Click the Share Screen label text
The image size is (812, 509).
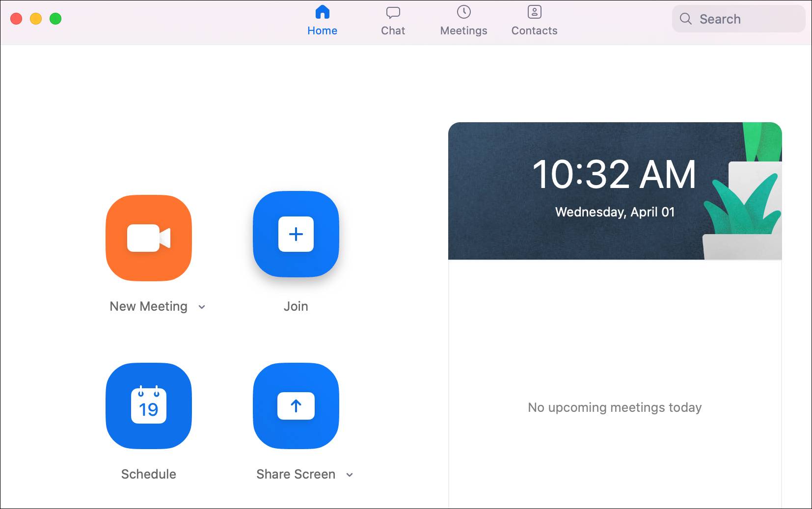point(296,474)
